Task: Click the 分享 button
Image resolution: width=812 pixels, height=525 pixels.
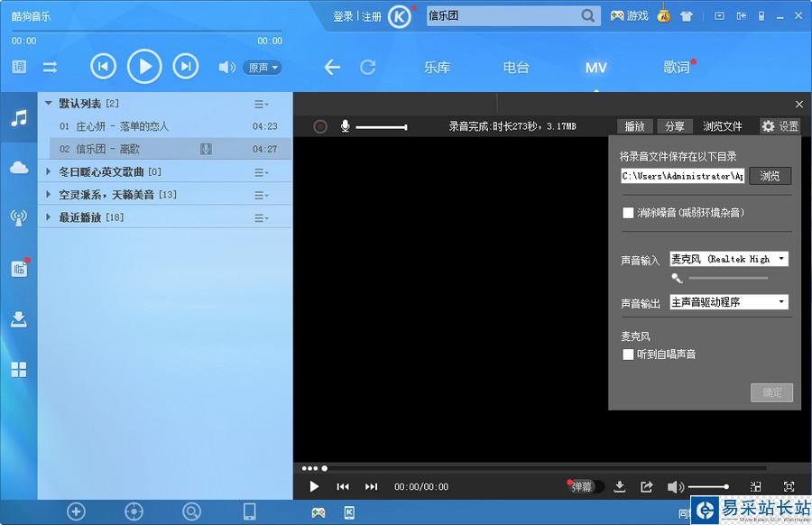Action: 674,126
